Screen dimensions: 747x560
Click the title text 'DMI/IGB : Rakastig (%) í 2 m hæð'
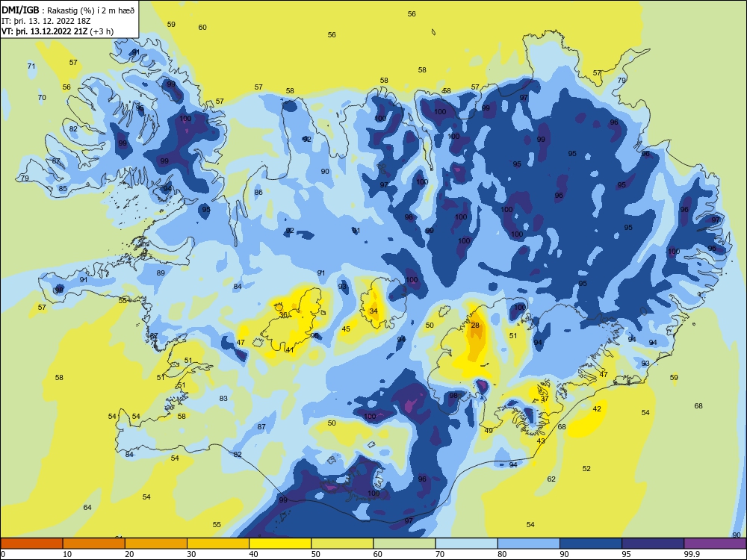tap(69, 10)
